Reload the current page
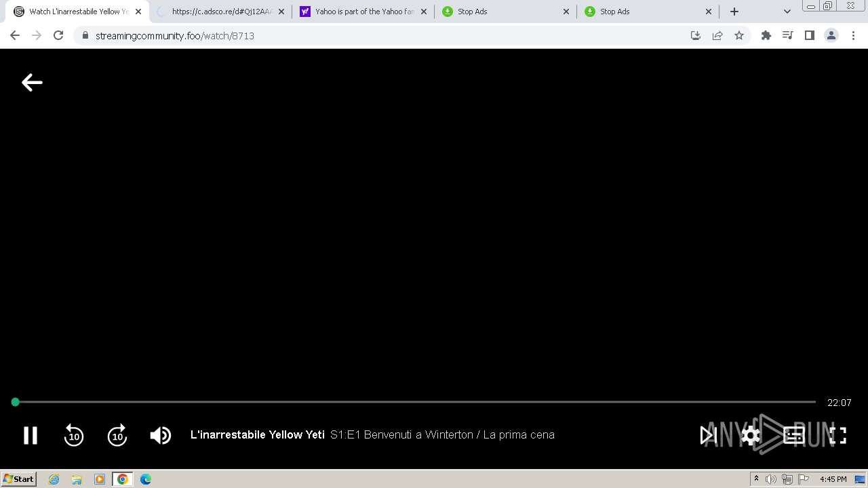This screenshot has width=868, height=488. pyautogui.click(x=58, y=35)
